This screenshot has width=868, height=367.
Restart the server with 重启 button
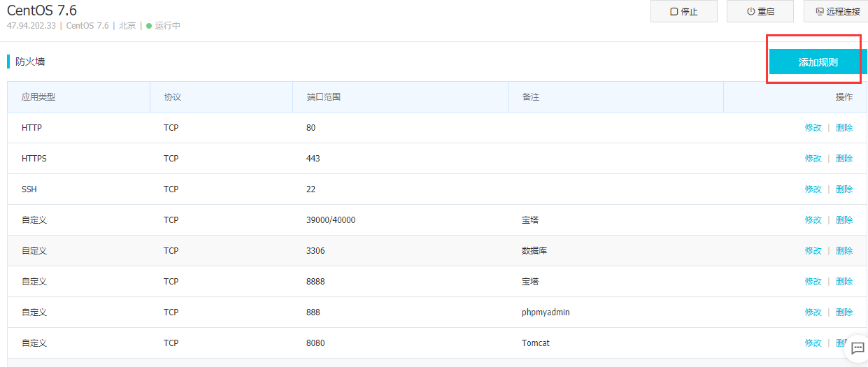tap(760, 11)
